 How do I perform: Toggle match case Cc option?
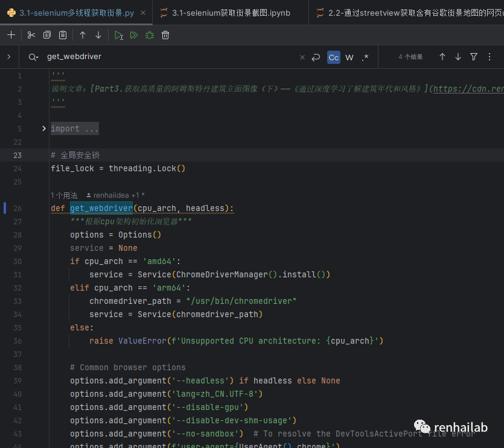coord(334,57)
